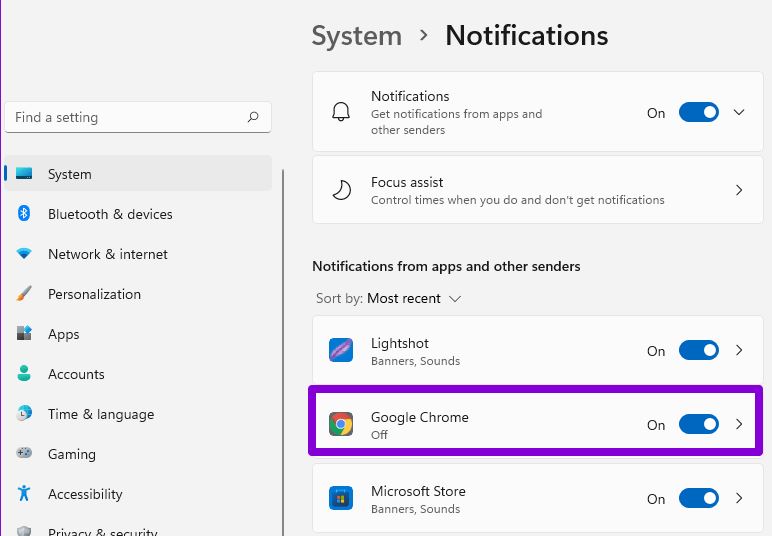Click the Notifications page title

click(x=527, y=36)
